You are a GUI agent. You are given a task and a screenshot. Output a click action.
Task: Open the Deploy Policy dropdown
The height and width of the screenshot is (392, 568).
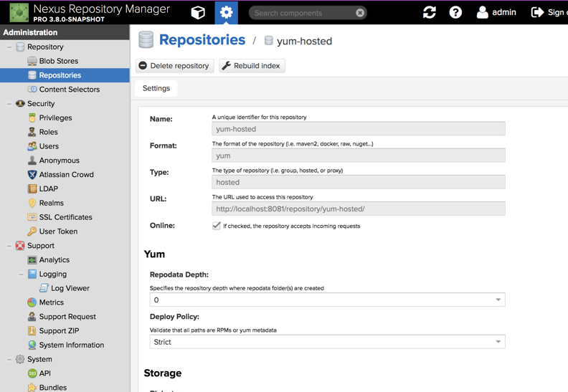[498, 342]
